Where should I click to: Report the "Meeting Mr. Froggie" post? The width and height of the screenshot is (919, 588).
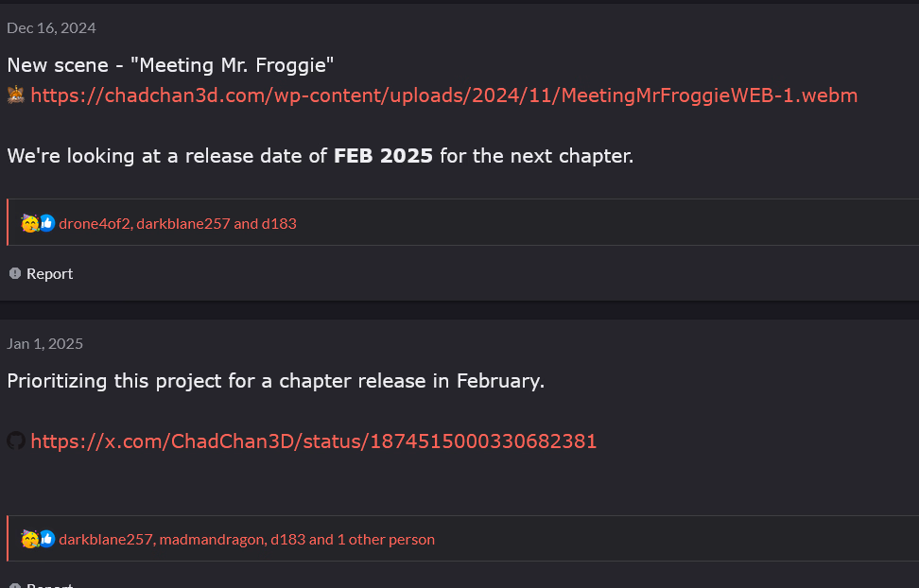tap(49, 273)
